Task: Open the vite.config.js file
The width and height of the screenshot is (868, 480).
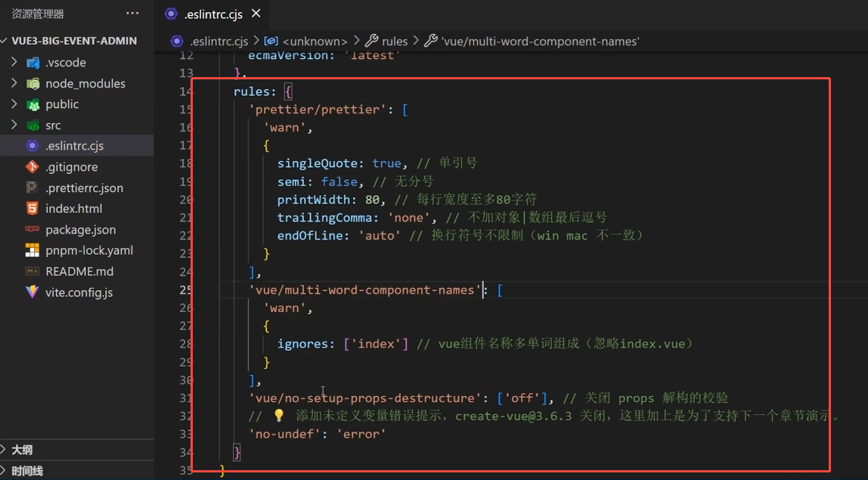Action: coord(79,293)
